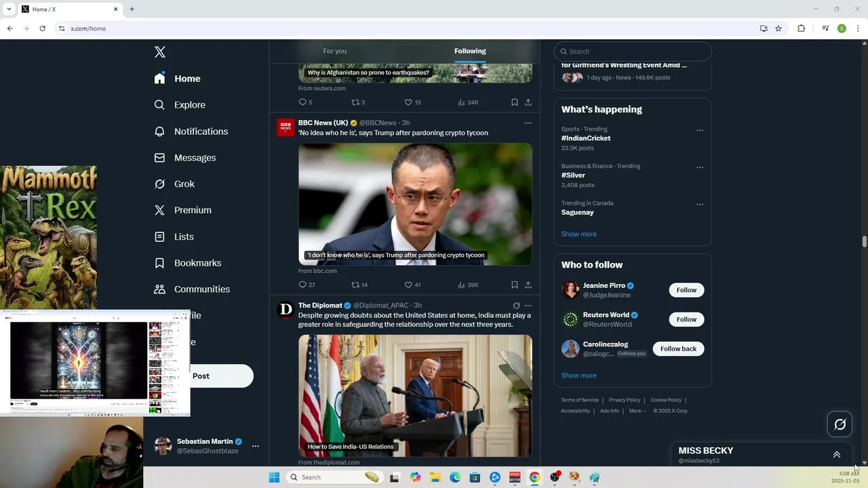Click Grok explain icon on Diplomat post
Image resolution: width=868 pixels, height=488 pixels.
(516, 306)
